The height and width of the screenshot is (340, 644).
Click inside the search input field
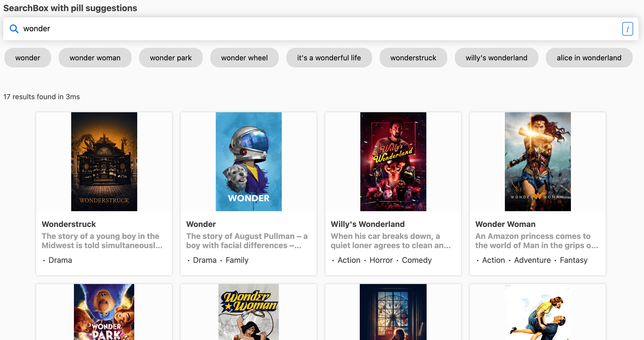[163, 29]
